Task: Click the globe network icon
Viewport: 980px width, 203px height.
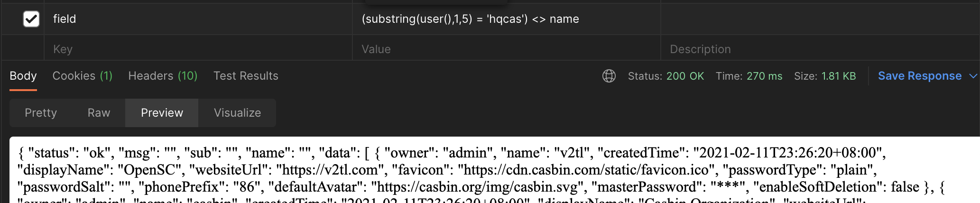Action: 609,76
